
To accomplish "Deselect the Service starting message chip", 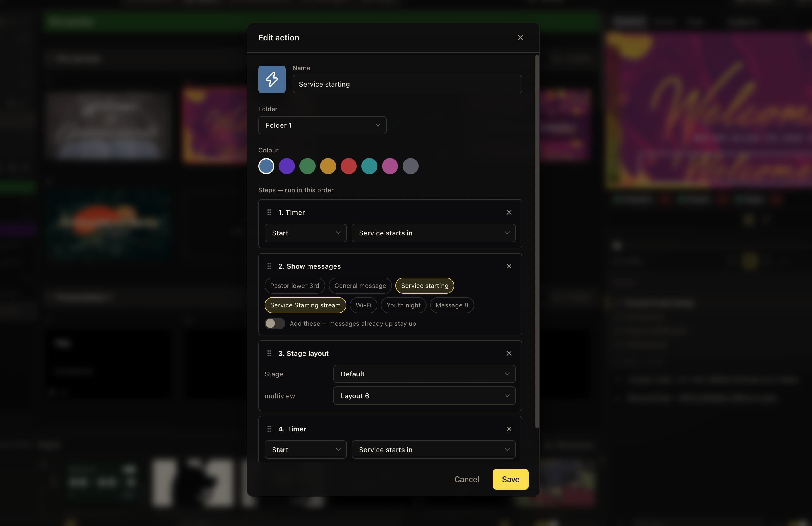I will click(424, 285).
